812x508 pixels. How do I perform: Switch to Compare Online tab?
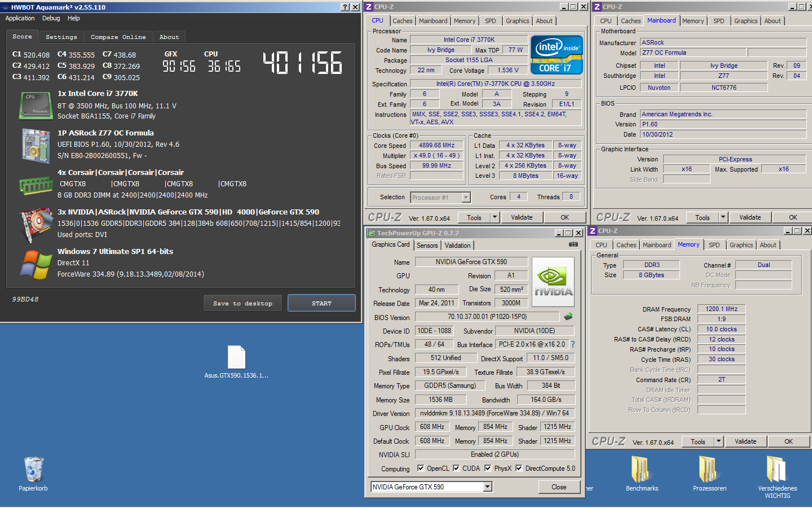coord(118,37)
